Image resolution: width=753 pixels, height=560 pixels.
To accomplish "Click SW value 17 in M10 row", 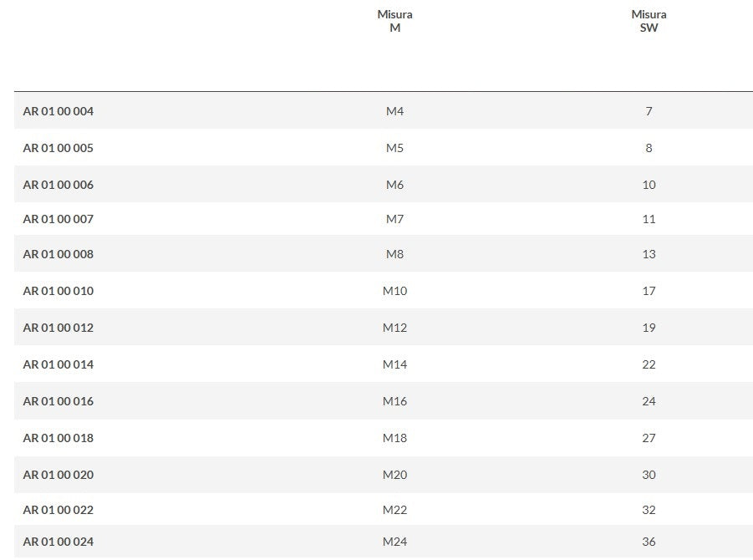I will tap(649, 291).
